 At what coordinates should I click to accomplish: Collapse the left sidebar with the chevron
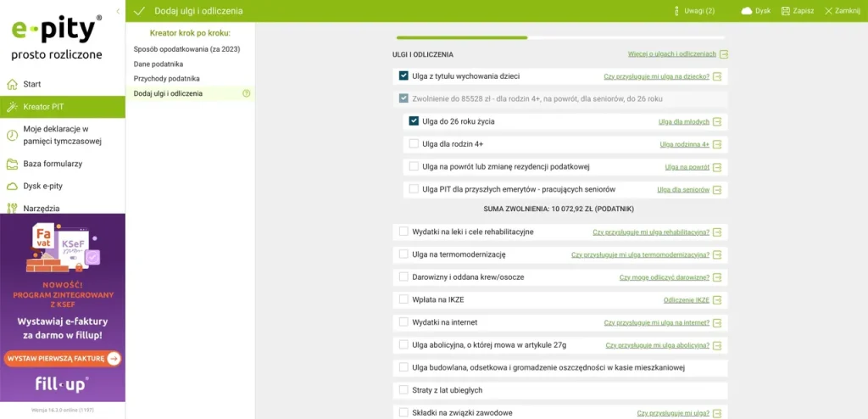pyautogui.click(x=117, y=11)
